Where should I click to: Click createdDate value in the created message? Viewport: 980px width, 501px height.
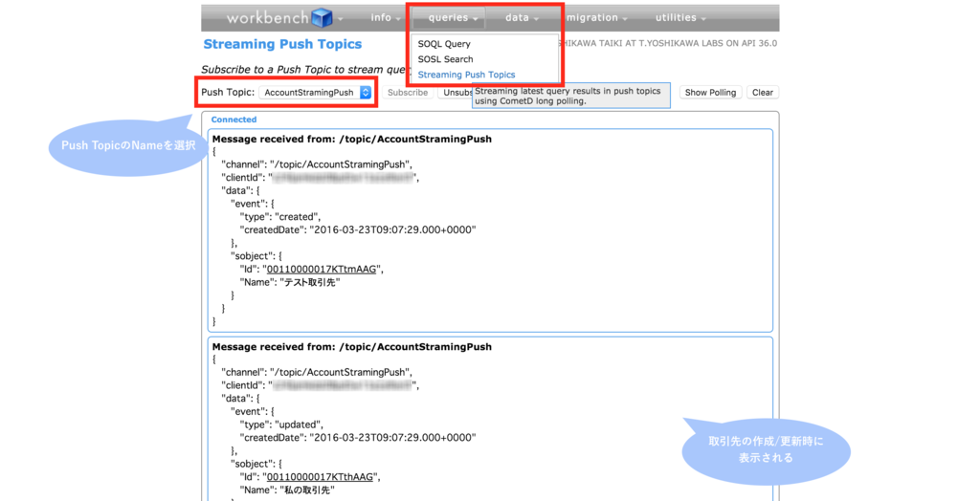pos(393,229)
